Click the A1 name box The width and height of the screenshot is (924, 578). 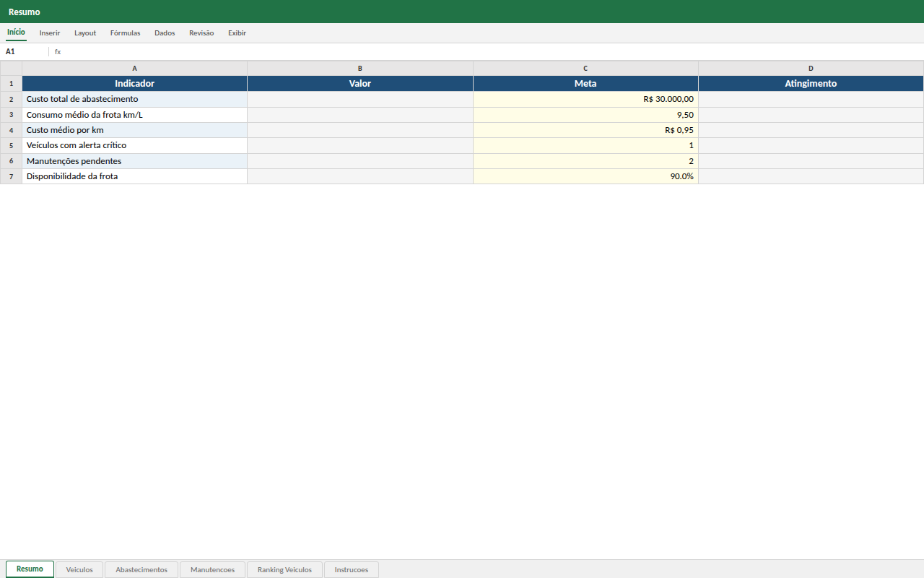tap(25, 52)
